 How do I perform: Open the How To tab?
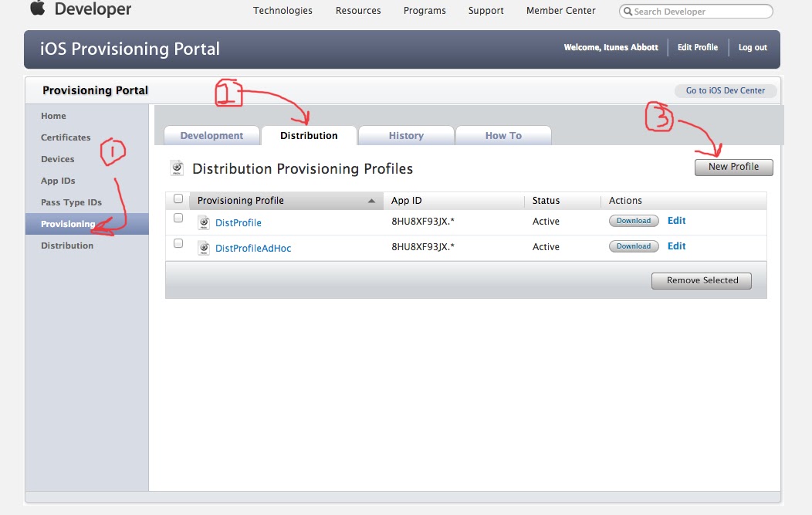click(x=503, y=135)
